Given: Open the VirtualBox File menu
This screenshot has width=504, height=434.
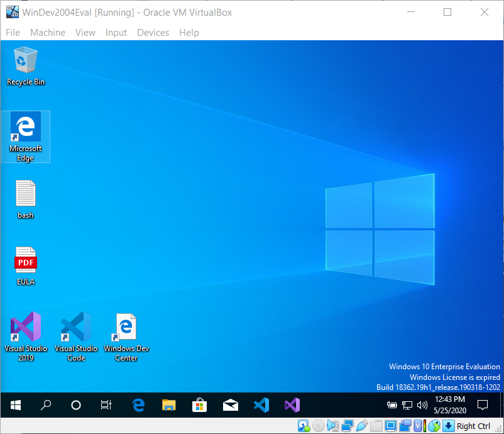Looking at the screenshot, I should 13,33.
